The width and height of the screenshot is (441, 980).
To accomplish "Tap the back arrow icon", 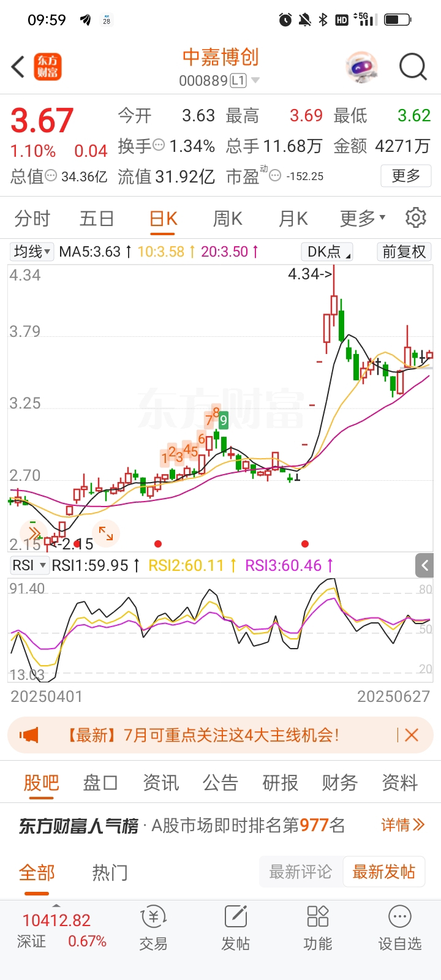I will [x=18, y=67].
